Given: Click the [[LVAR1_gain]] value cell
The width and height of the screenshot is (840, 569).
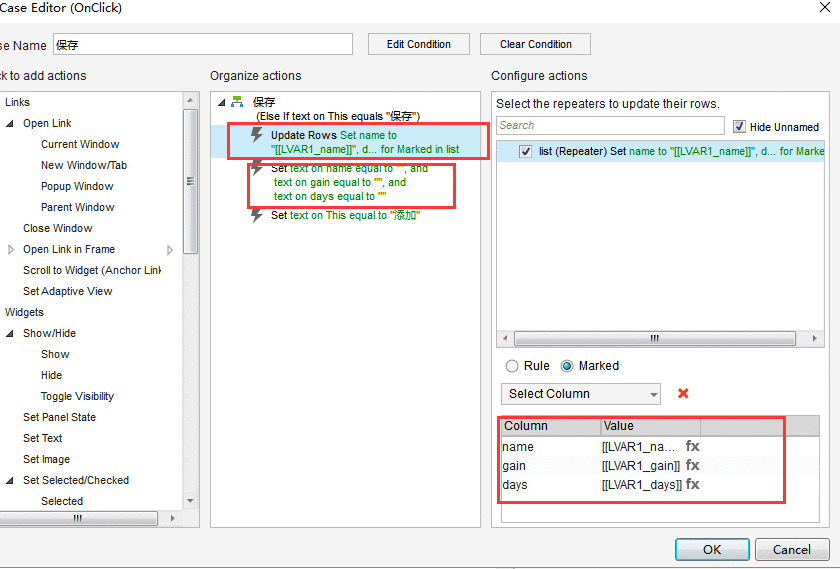Looking at the screenshot, I should [x=642, y=466].
